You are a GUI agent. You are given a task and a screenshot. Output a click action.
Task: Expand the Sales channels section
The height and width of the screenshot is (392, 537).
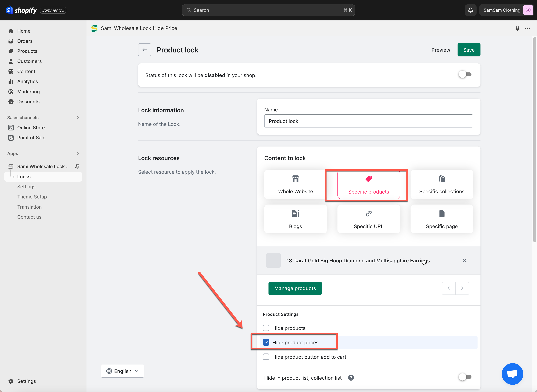pos(78,118)
